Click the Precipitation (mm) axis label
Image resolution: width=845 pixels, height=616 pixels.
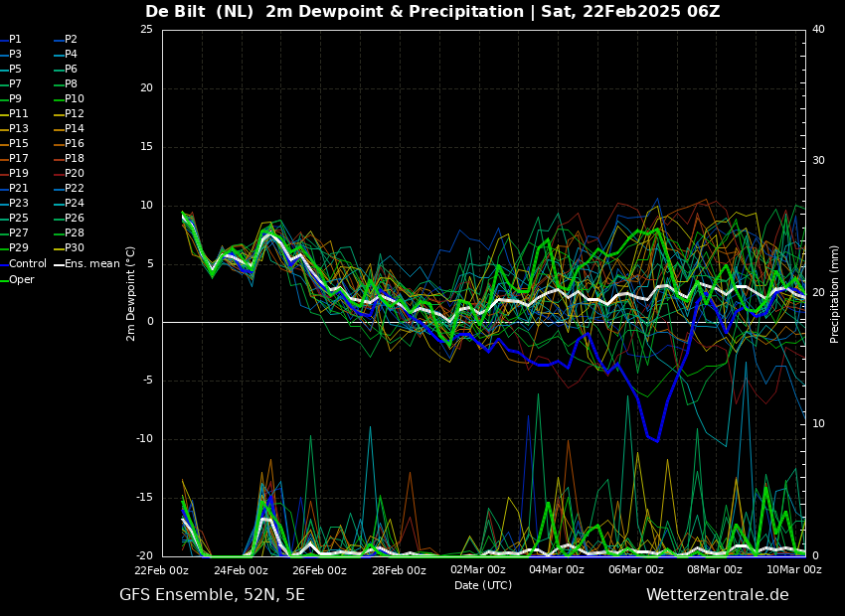834,293
